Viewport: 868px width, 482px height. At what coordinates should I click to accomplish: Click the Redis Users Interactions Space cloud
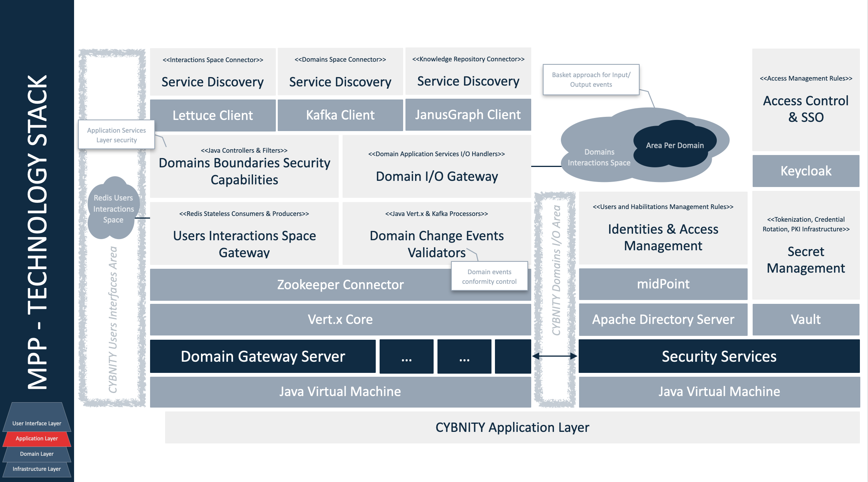point(113,209)
